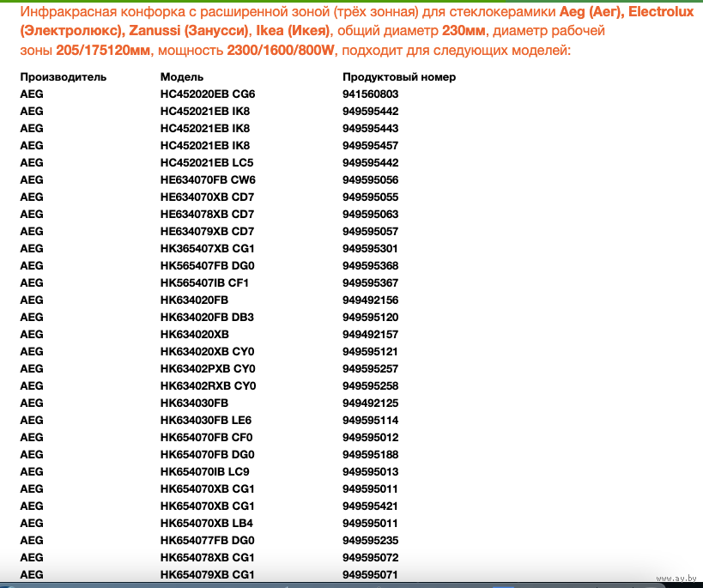Select model cell "HK565407FB DG0"

pos(207,266)
